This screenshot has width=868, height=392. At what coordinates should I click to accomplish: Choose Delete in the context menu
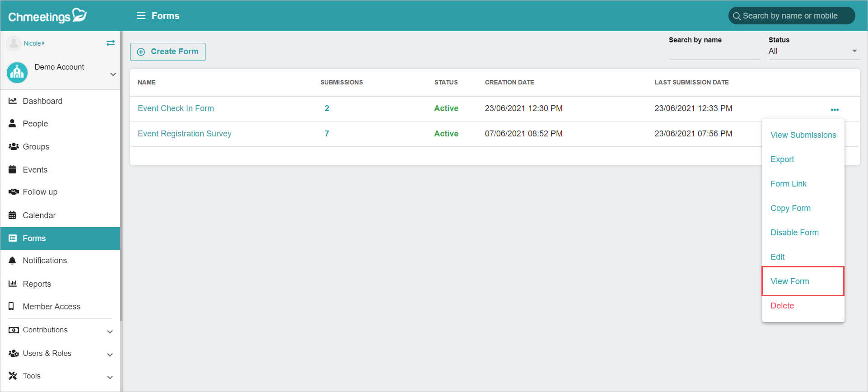tap(782, 306)
